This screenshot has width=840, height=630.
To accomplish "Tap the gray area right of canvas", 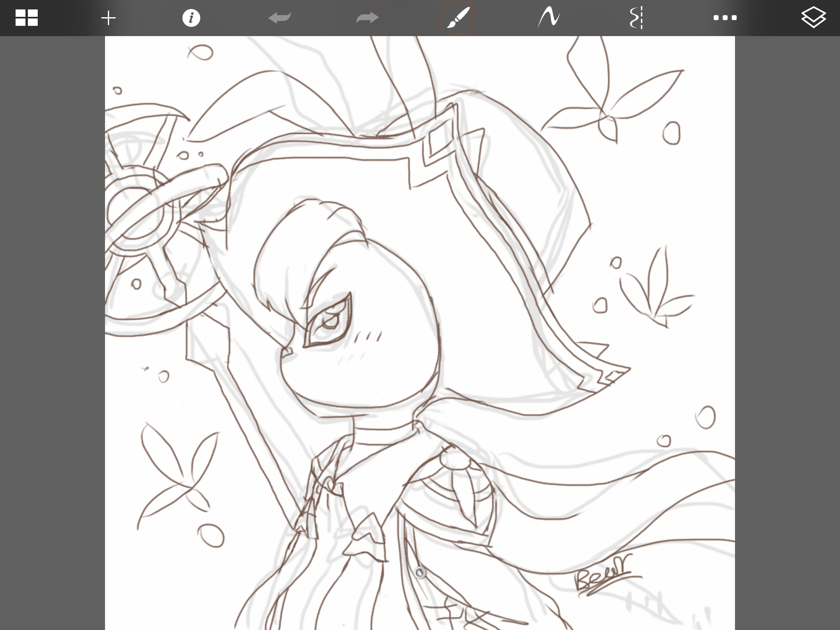I will click(x=787, y=328).
